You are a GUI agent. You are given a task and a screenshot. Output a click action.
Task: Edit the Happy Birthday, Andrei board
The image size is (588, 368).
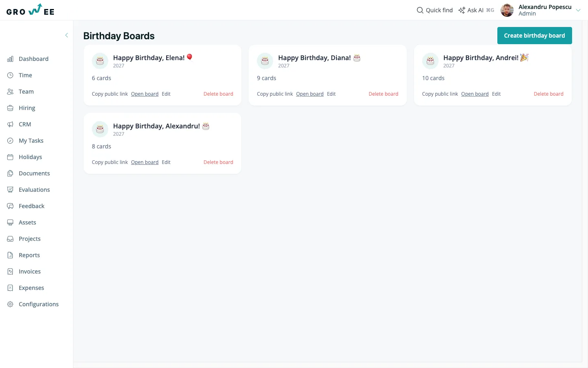click(x=497, y=94)
